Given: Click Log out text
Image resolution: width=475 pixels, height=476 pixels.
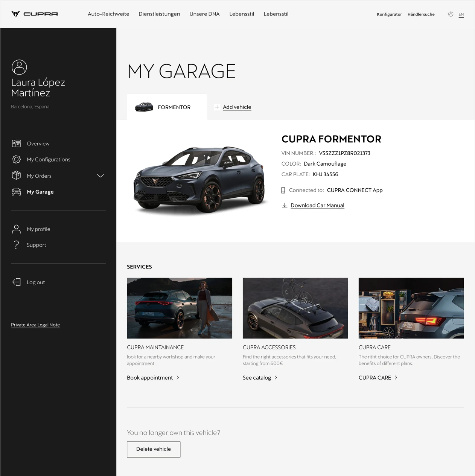Looking at the screenshot, I should coord(36,282).
